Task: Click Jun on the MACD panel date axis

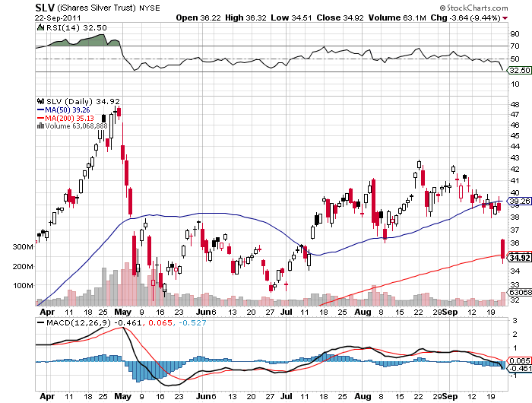Action: click(204, 396)
